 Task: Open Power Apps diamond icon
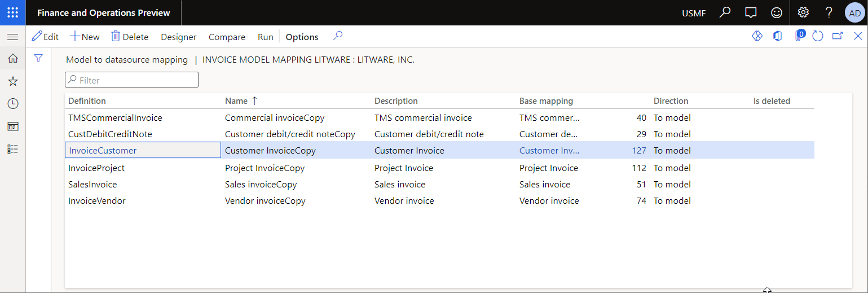click(x=757, y=36)
